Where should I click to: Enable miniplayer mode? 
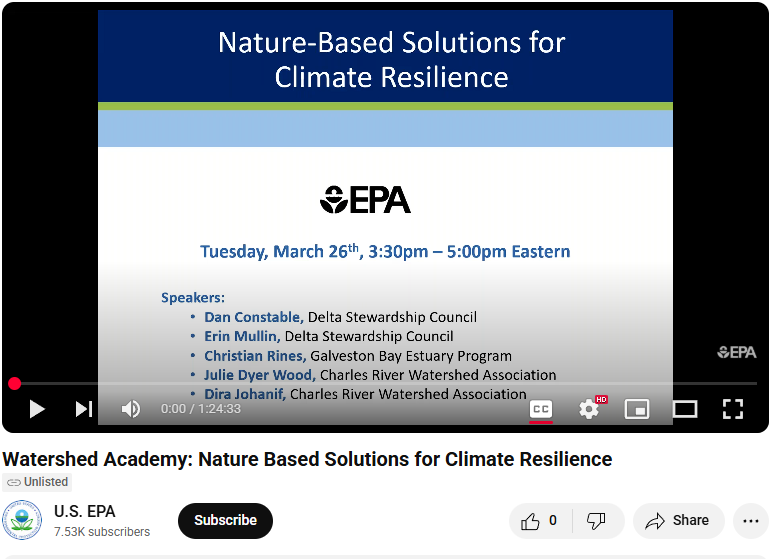(637, 409)
